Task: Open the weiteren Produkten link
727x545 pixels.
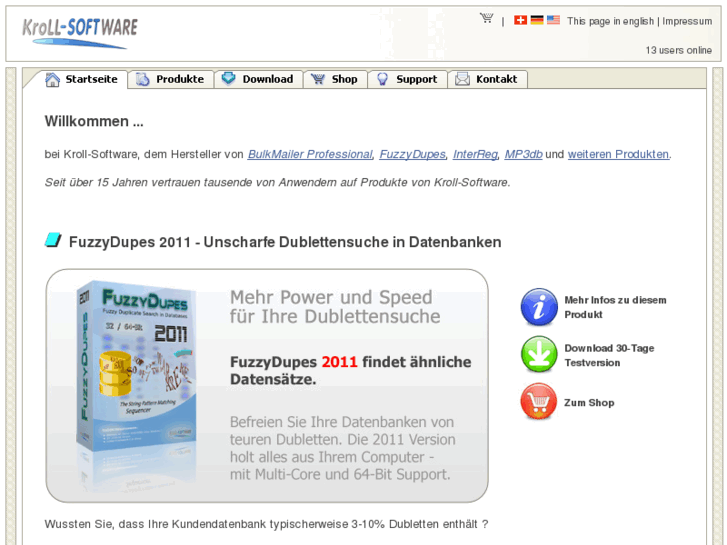Action: pyautogui.click(x=619, y=154)
